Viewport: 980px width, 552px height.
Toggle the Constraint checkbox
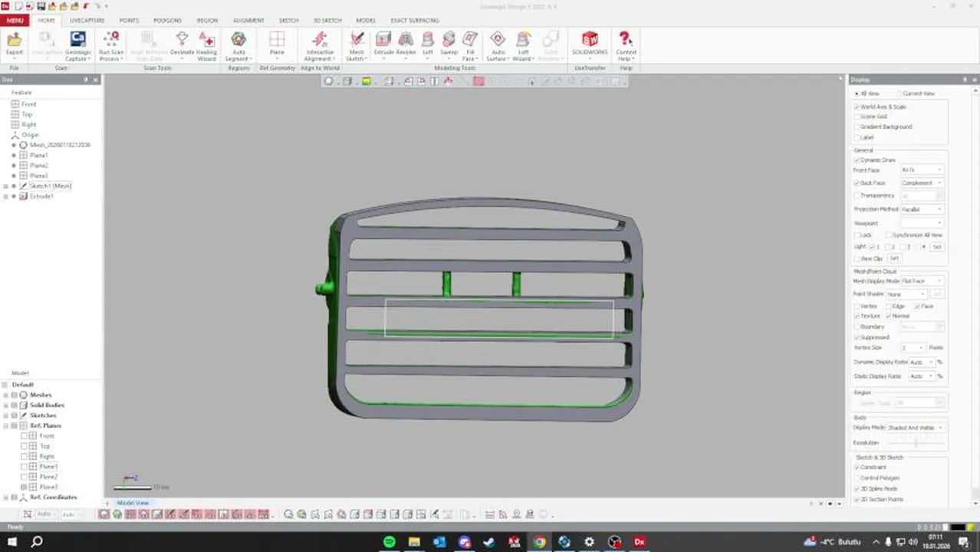click(857, 467)
